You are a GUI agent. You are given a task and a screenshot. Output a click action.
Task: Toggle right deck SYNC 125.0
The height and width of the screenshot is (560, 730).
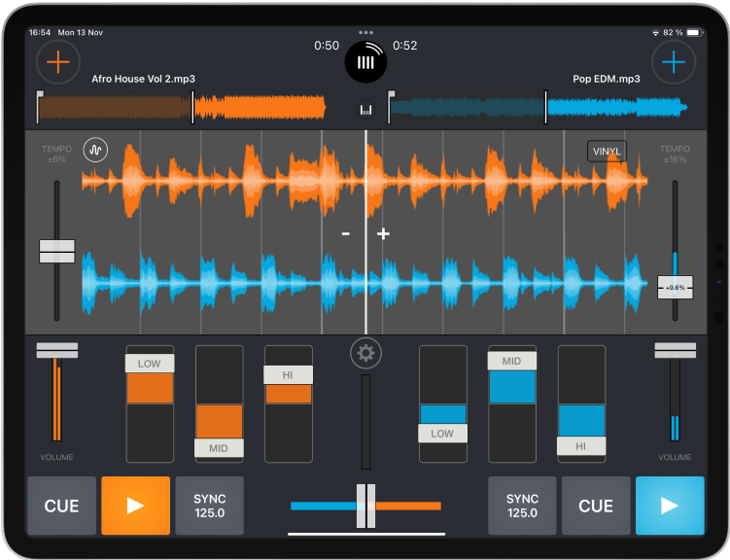[x=522, y=506]
